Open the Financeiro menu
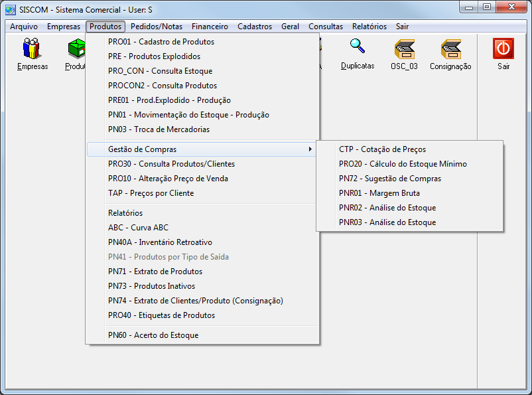Viewport: 532px width, 395px height. [x=210, y=27]
